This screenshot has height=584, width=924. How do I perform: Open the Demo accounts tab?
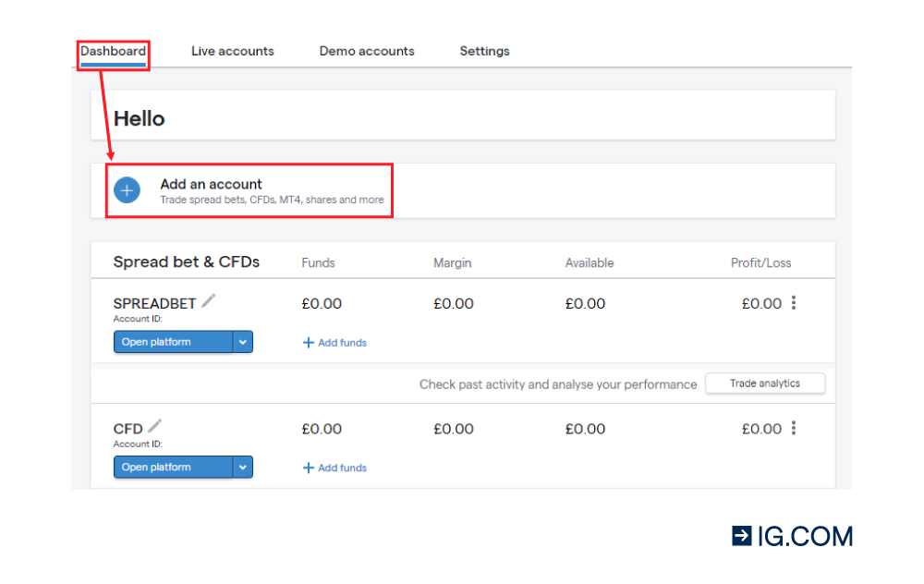366,51
